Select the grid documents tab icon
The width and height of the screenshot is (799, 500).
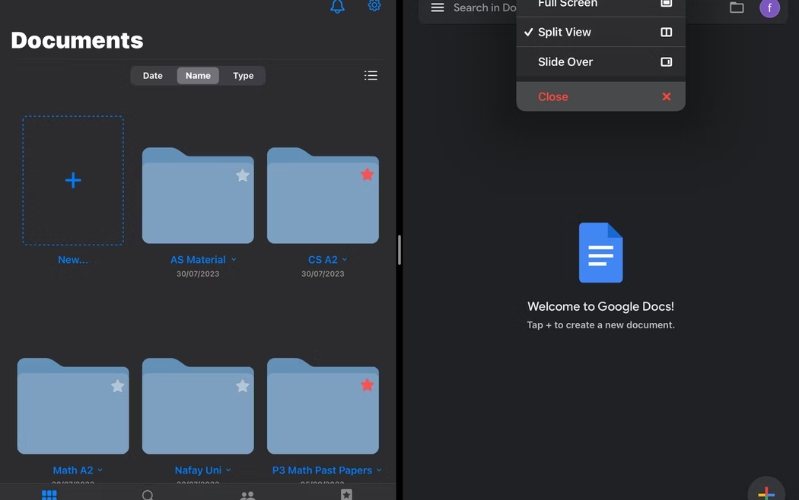coord(49,494)
